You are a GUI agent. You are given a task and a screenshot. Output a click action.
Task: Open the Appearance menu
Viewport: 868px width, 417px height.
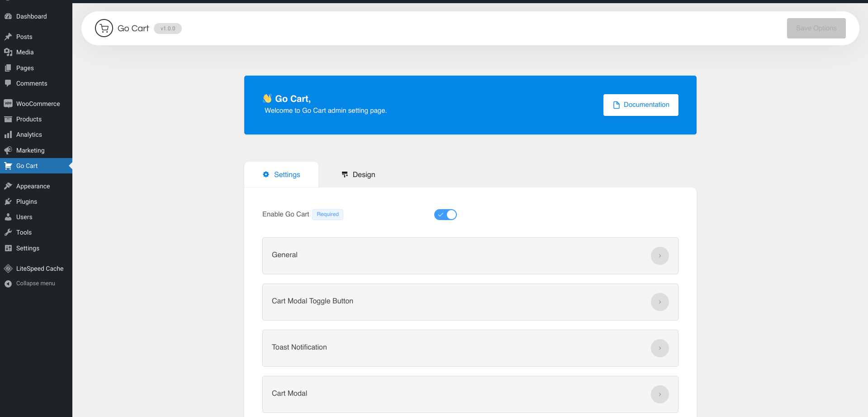tap(36, 186)
